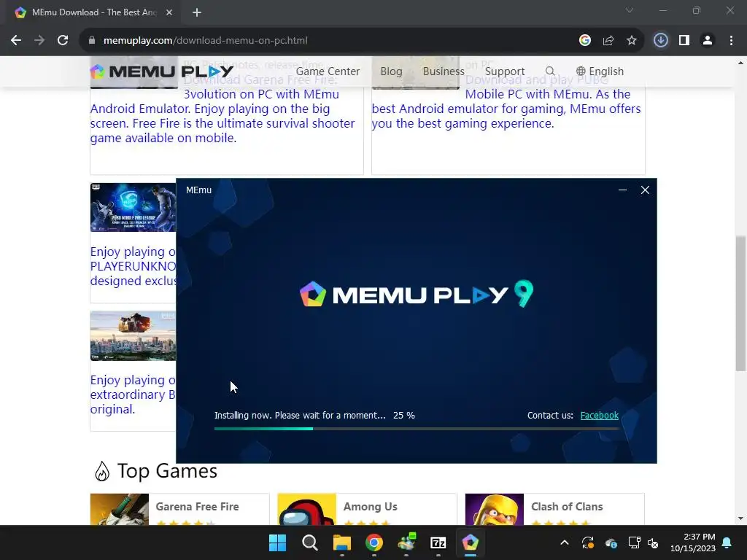Open the Business menu item
This screenshot has width=747, height=560.
point(444,71)
